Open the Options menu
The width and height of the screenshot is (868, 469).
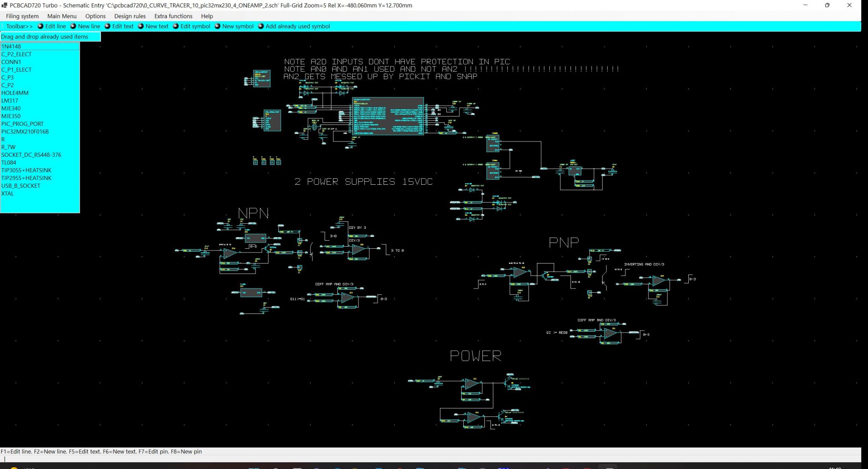95,16
